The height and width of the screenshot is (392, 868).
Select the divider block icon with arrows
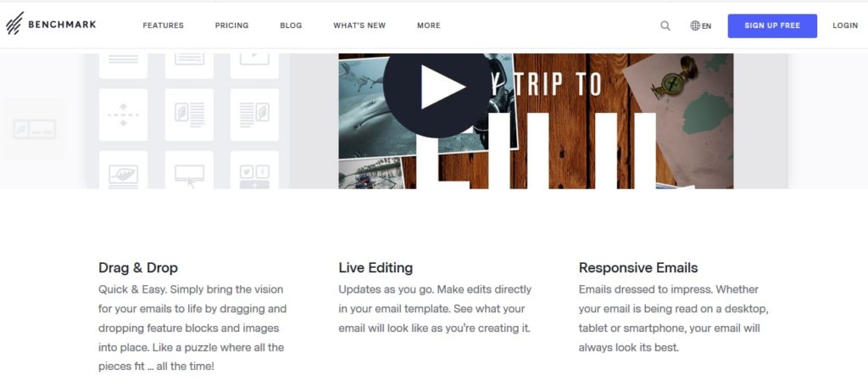pos(124,115)
